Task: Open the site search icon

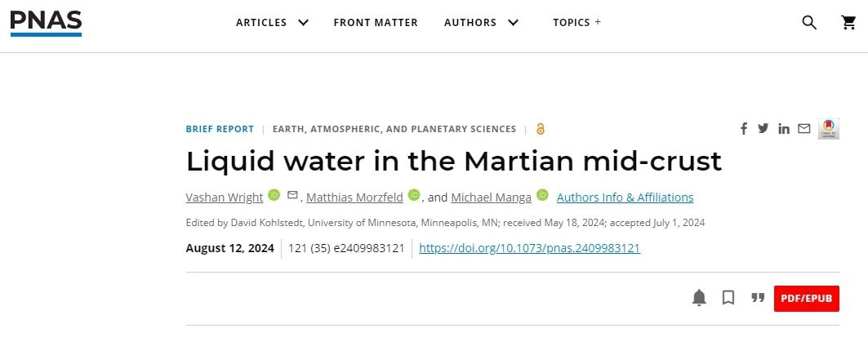Action: (808, 23)
